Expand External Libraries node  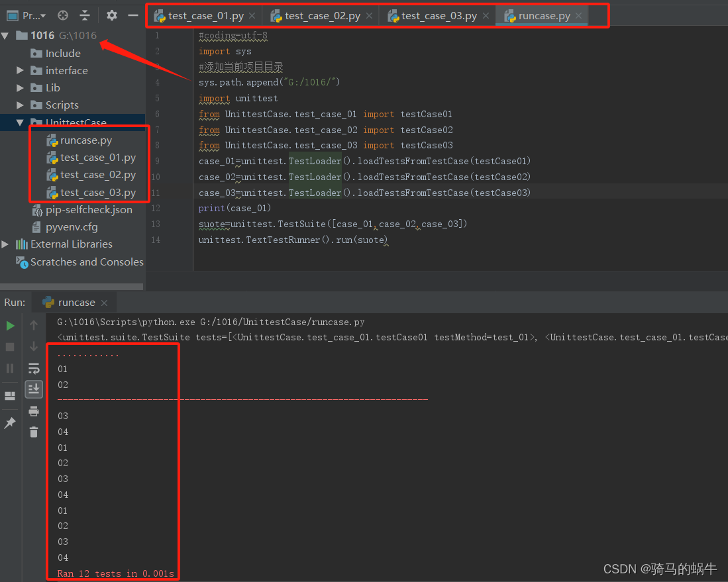point(5,244)
